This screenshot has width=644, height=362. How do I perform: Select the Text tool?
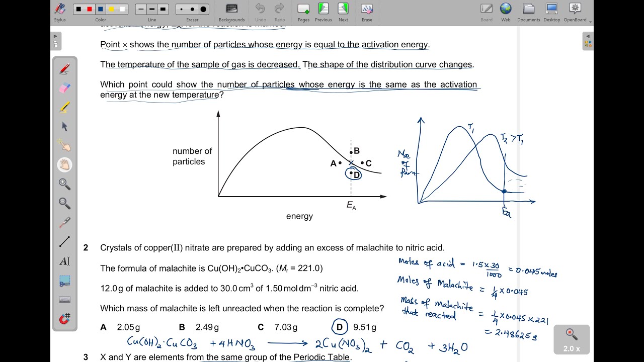point(64,261)
